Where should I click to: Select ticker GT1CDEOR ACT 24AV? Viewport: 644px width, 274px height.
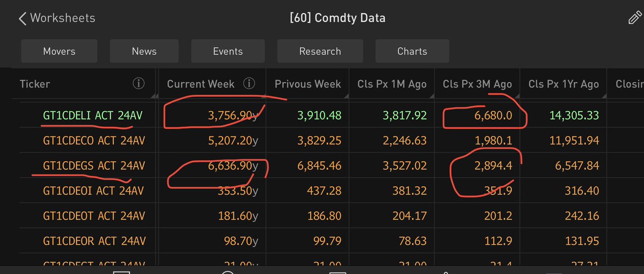click(x=93, y=242)
